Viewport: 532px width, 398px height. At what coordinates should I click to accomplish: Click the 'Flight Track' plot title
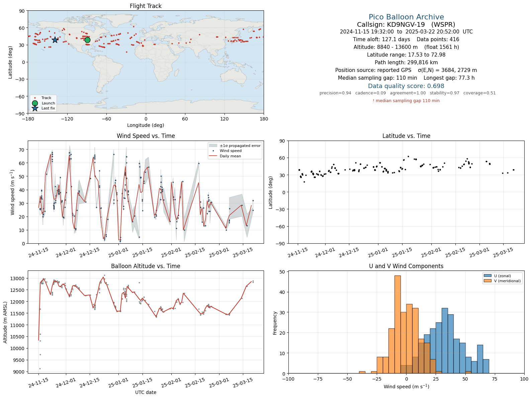146,6
